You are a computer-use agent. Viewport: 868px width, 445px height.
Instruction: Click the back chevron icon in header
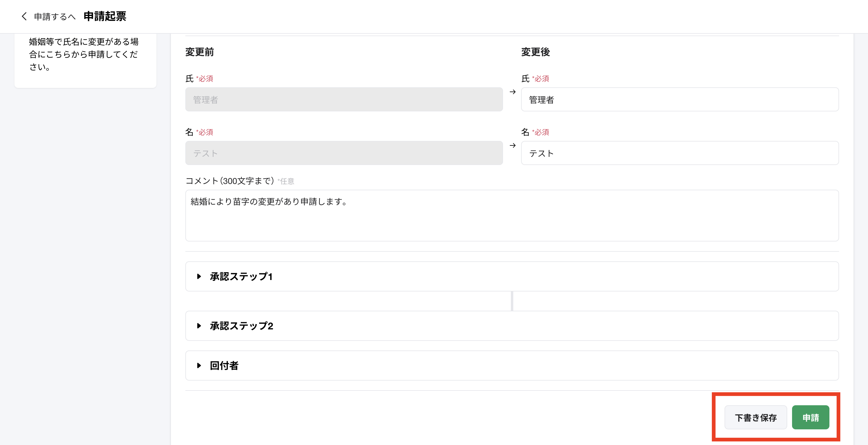coord(24,16)
